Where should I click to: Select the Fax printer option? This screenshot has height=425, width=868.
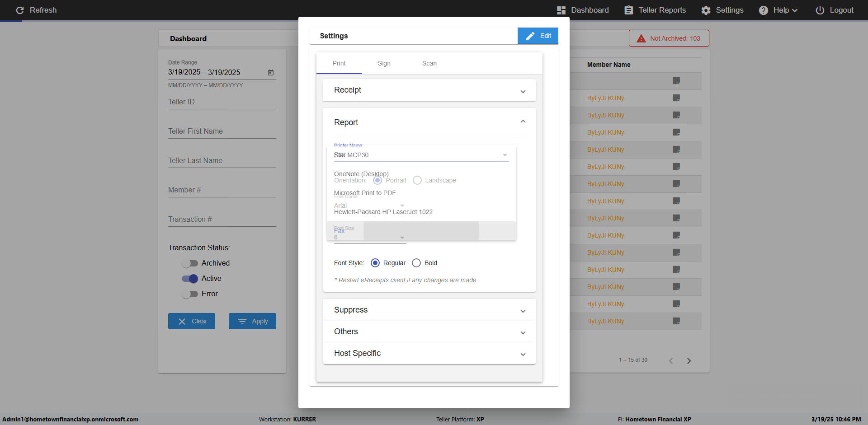tap(421, 231)
